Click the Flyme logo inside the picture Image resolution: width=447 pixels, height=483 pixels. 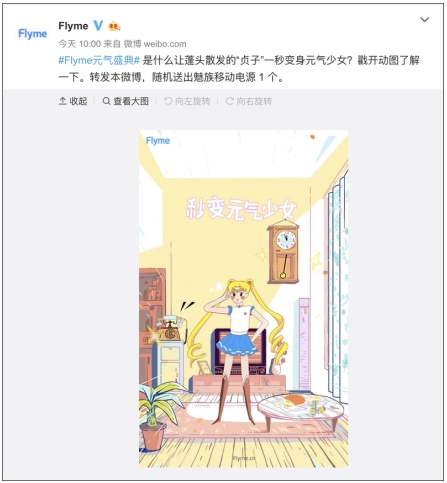158,141
